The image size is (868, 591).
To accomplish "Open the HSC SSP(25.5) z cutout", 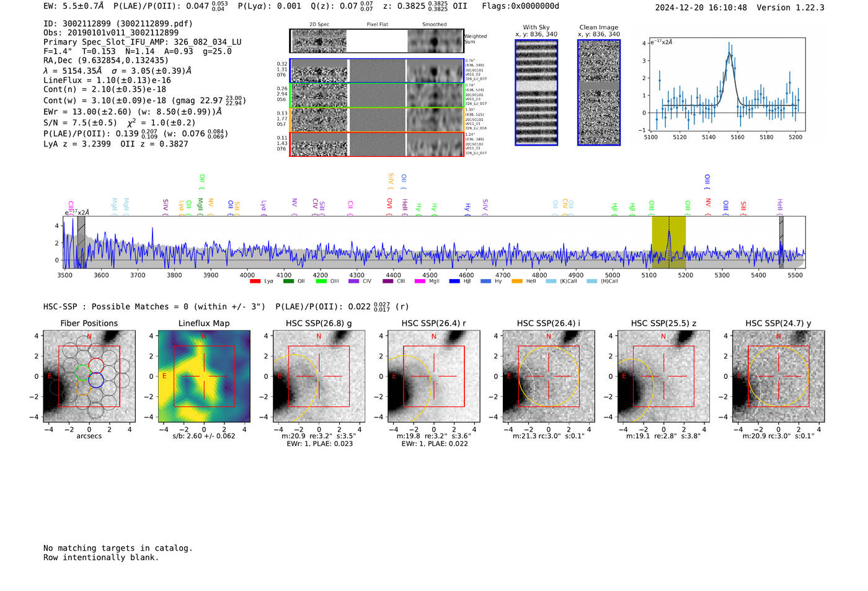I will pos(663,376).
